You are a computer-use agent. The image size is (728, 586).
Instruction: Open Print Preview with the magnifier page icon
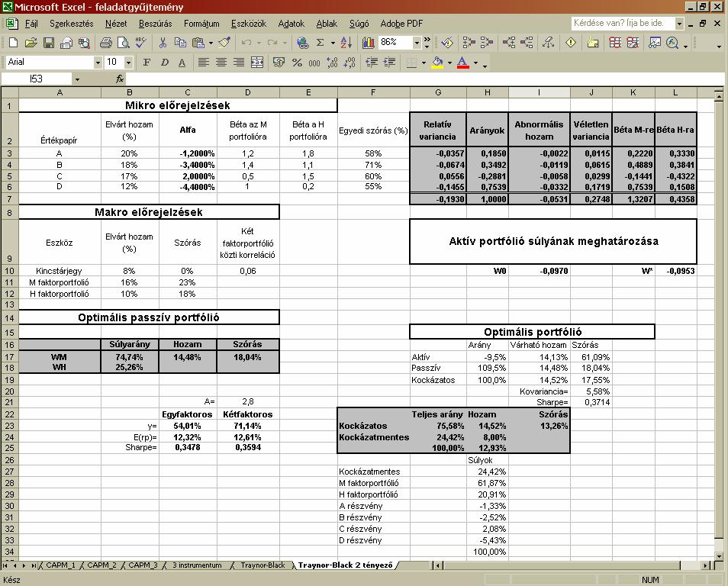[x=124, y=43]
